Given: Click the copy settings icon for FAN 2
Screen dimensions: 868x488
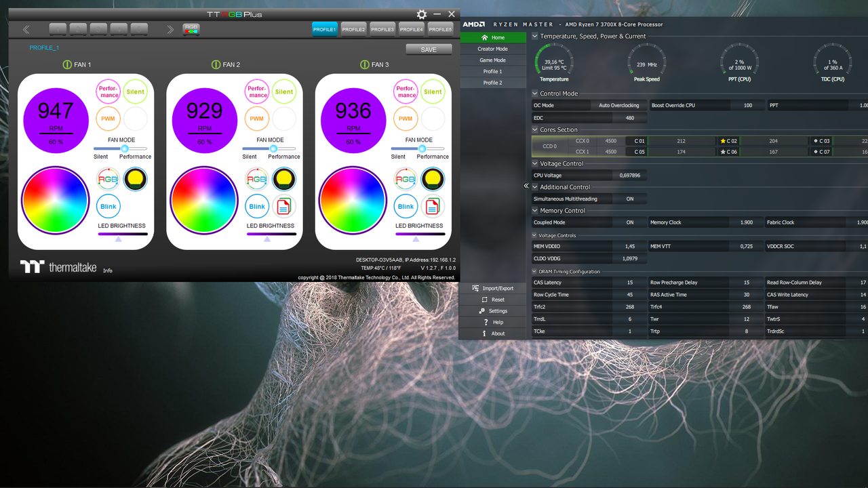Looking at the screenshot, I should pos(284,206).
